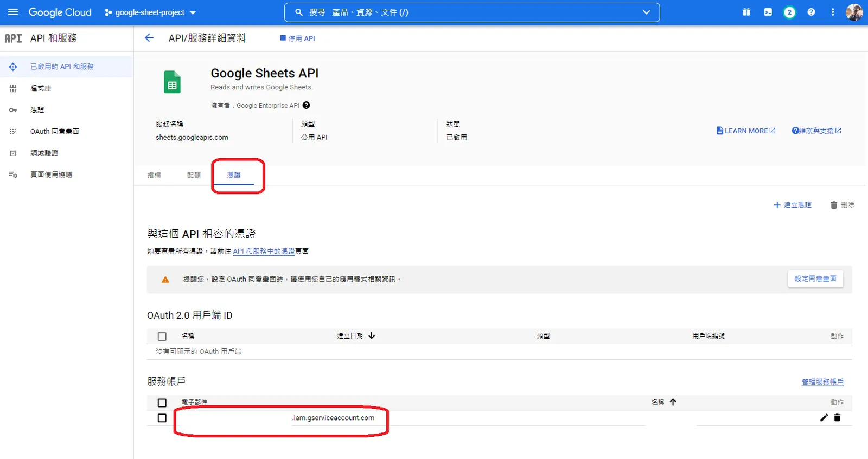The height and width of the screenshot is (459, 868).
Task: Select all service accounts header checkbox
Action: 162,403
